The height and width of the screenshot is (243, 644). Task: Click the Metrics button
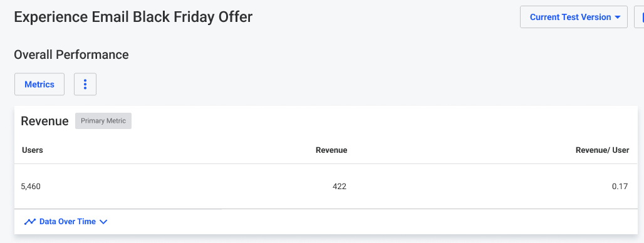tap(39, 84)
